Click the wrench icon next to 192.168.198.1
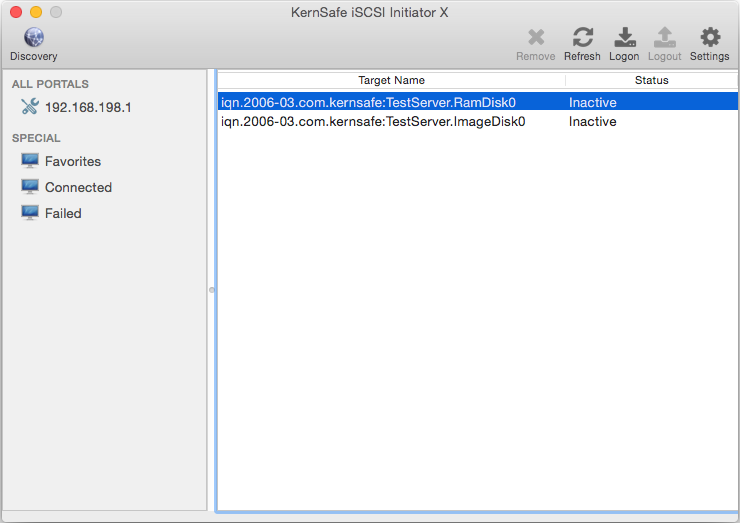 [x=30, y=106]
